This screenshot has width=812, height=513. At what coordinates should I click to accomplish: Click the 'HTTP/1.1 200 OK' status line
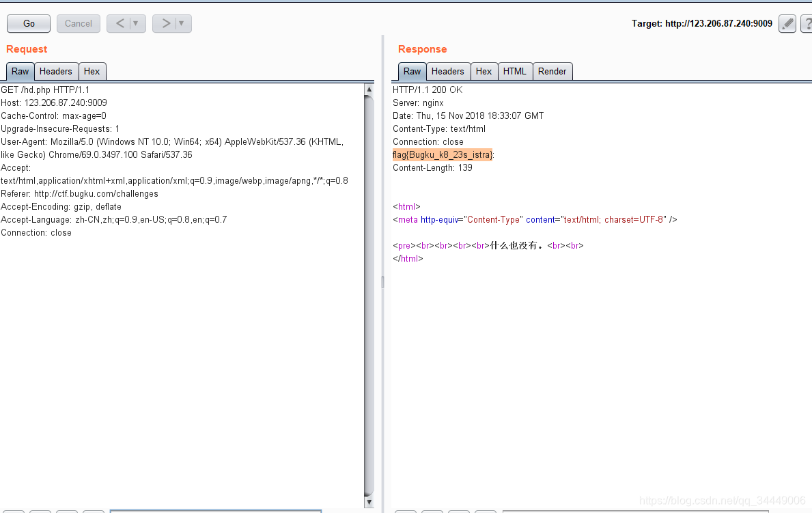(428, 89)
